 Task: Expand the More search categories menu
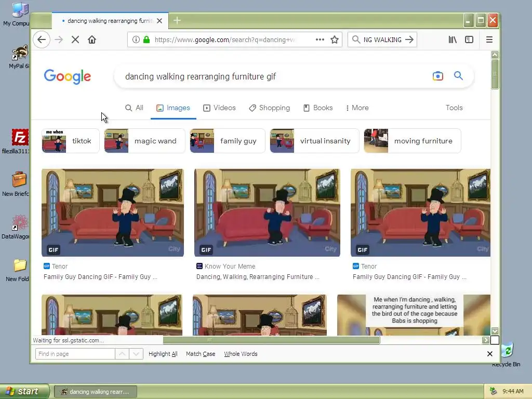(357, 108)
